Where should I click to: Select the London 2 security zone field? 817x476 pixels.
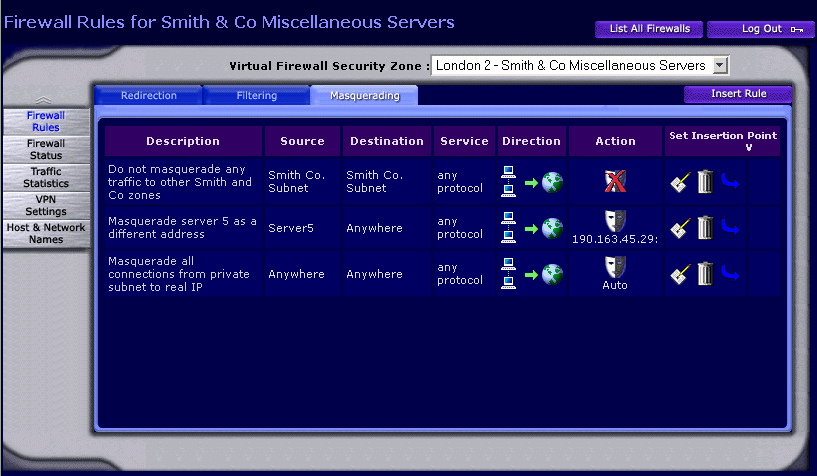pyautogui.click(x=579, y=66)
